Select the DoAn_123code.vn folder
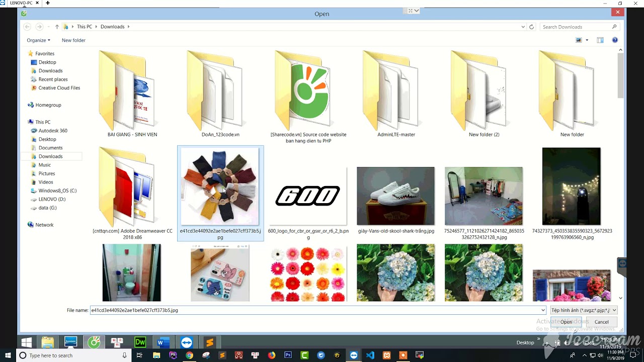 [220, 95]
